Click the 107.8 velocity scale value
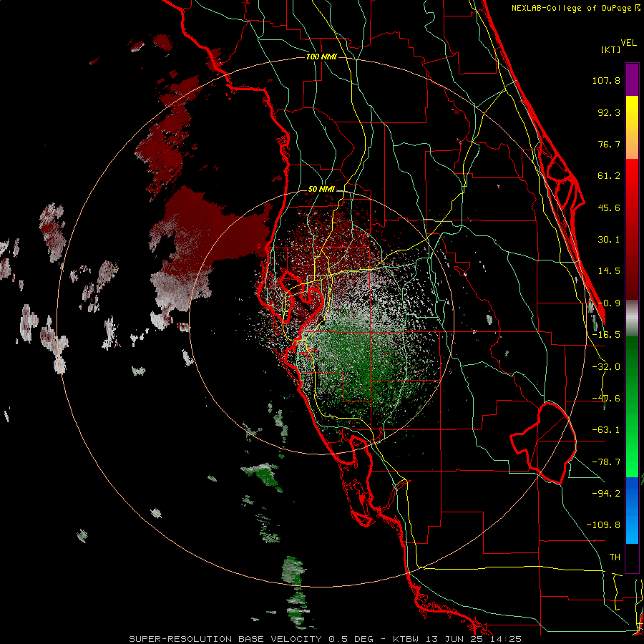644x644 pixels. coord(606,80)
